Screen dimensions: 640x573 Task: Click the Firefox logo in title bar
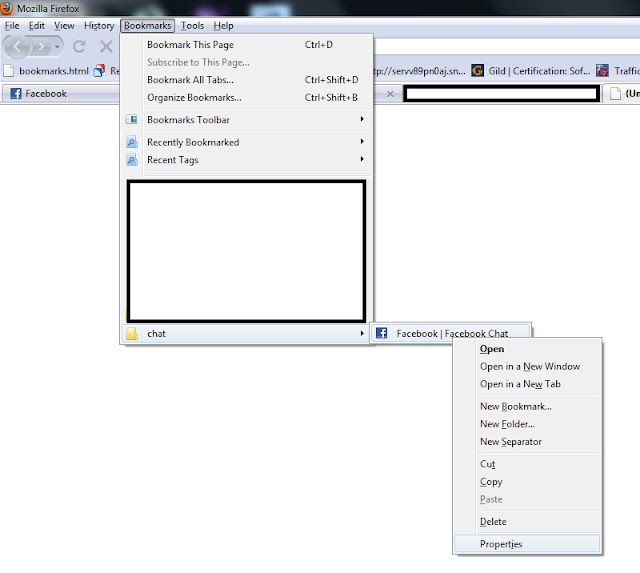coord(6,7)
